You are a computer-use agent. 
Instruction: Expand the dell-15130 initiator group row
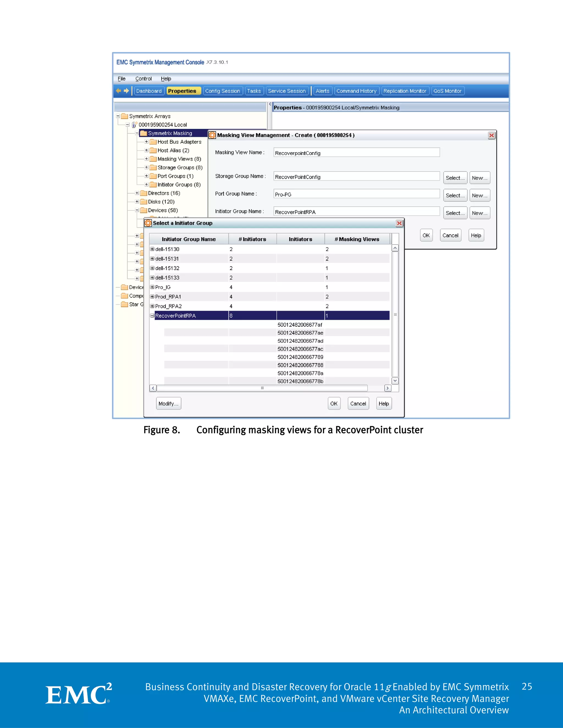pyautogui.click(x=152, y=249)
